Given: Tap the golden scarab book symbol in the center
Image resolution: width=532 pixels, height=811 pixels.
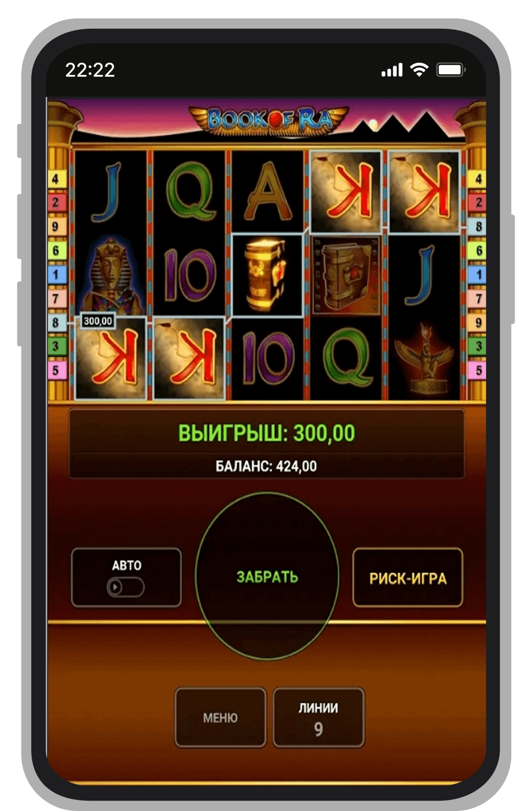Looking at the screenshot, I should [x=267, y=275].
